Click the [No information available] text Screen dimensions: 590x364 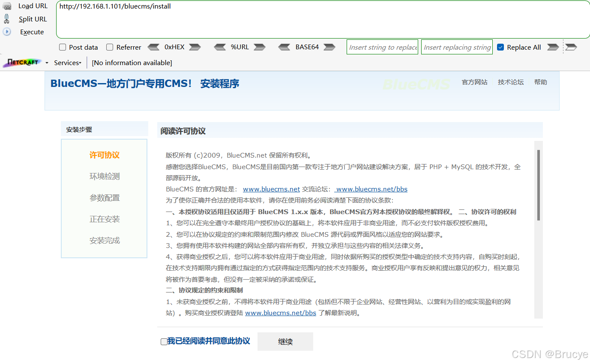point(132,63)
